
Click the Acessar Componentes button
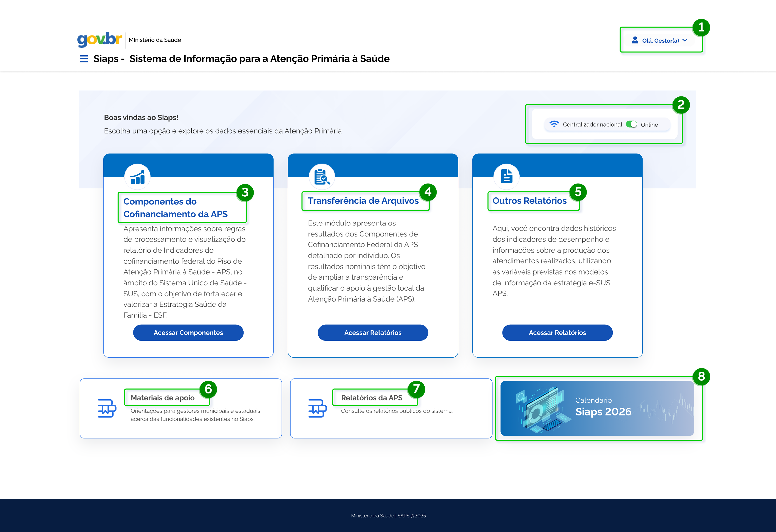188,333
